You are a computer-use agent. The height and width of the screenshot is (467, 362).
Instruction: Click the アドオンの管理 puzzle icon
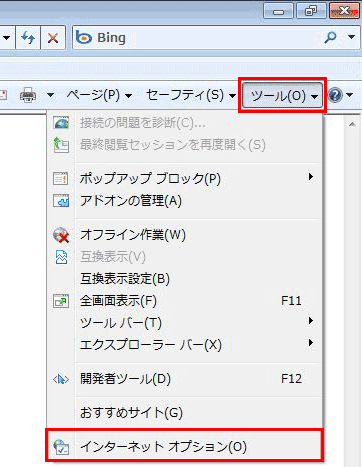click(61, 201)
